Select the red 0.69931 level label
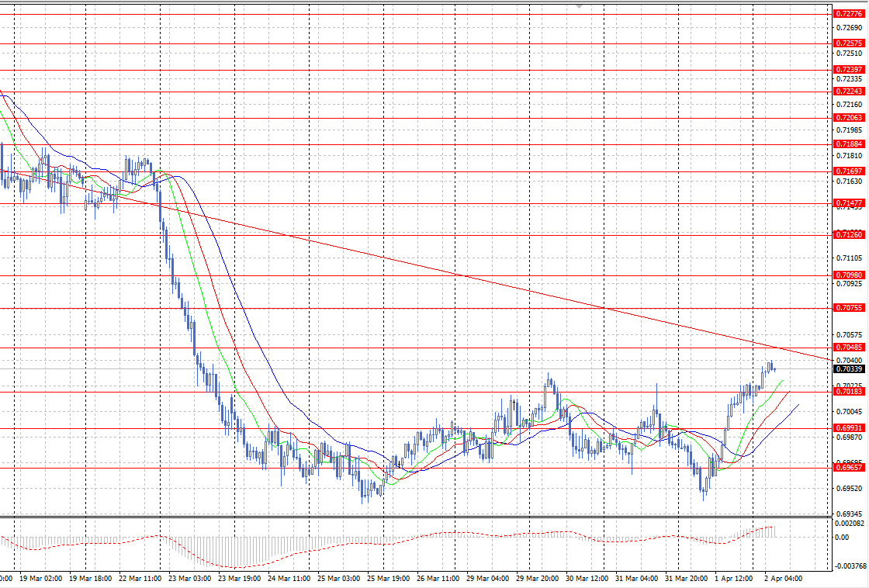This screenshot has height=588, width=869. click(x=849, y=428)
